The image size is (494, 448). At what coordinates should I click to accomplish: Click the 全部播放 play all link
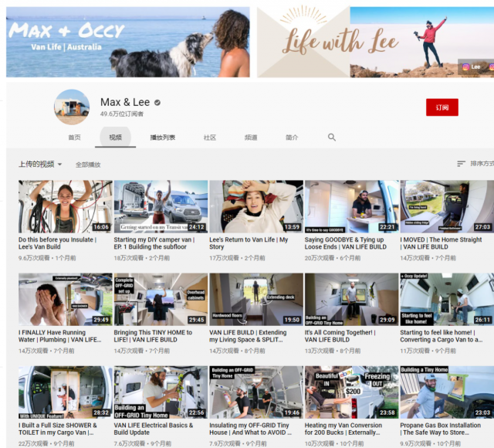[88, 165]
